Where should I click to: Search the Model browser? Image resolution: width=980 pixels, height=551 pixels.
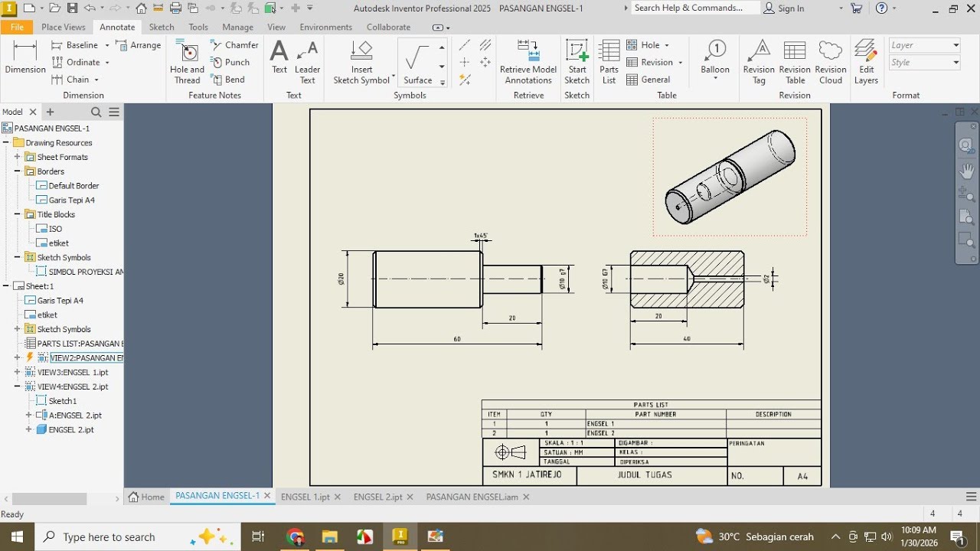(x=96, y=112)
